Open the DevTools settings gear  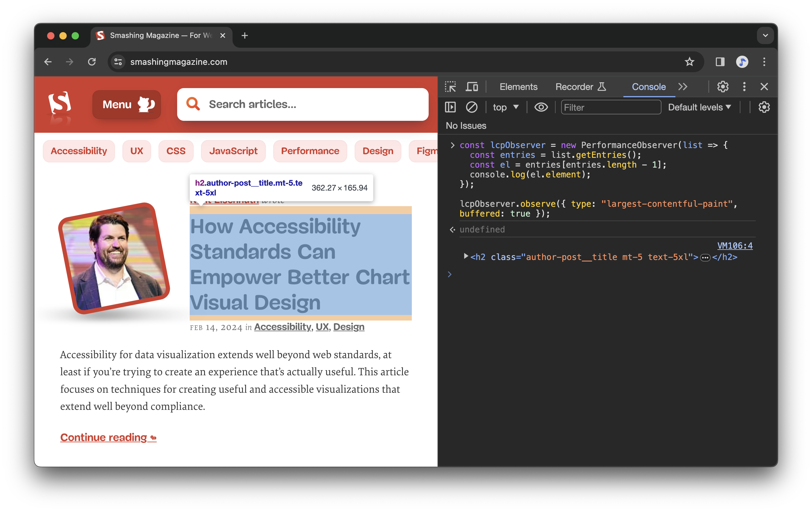[723, 87]
